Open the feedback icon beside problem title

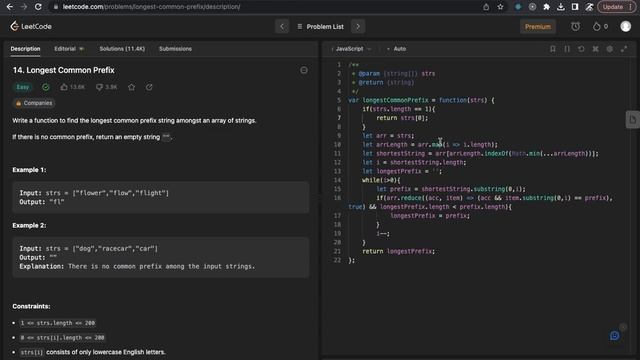(x=304, y=70)
